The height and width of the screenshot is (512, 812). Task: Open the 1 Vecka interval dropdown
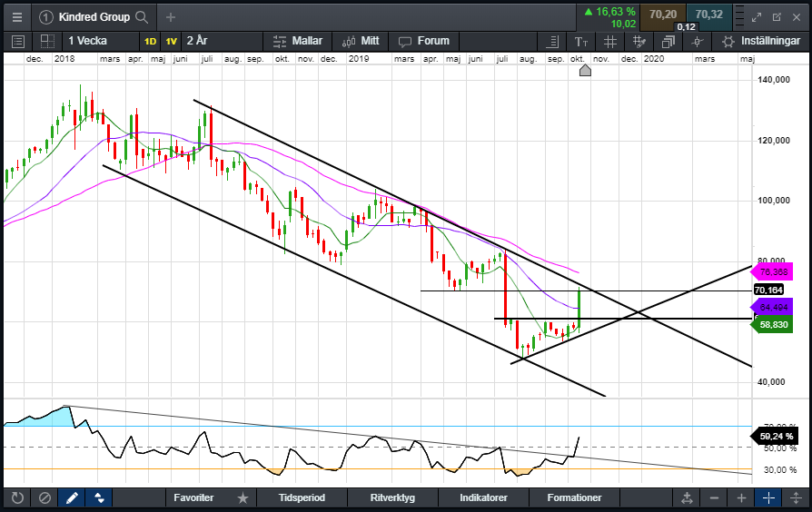[87, 41]
